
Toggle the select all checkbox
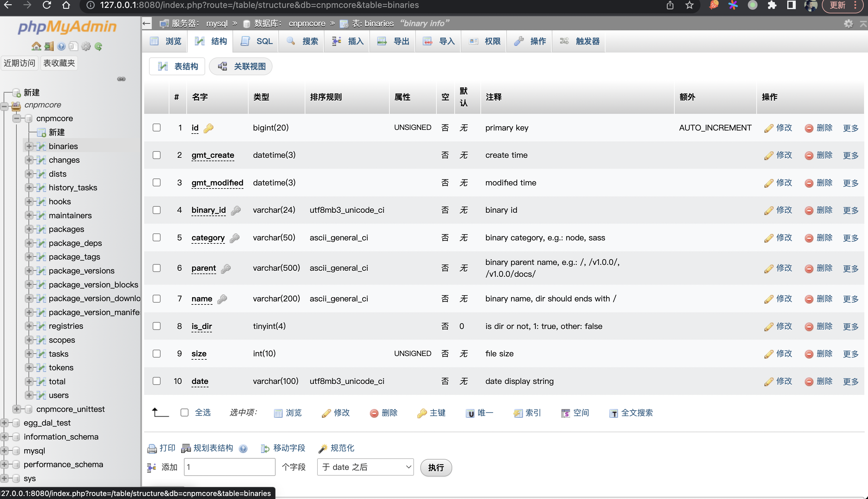coord(184,412)
